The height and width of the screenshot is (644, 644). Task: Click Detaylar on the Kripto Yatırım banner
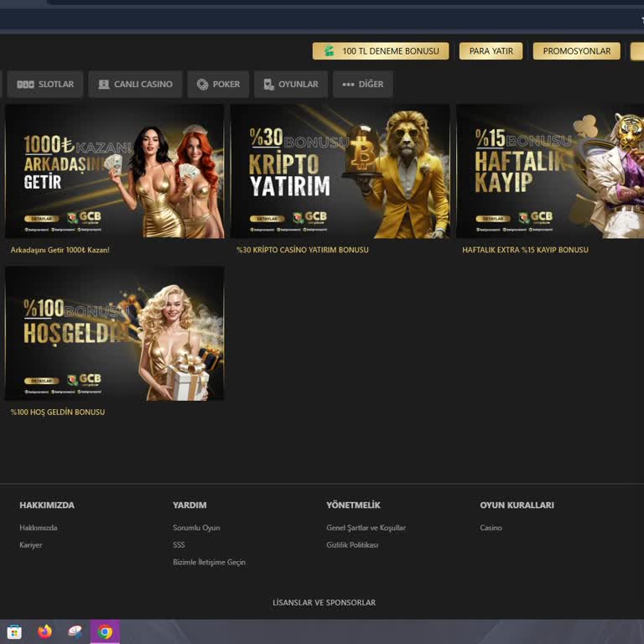267,219
